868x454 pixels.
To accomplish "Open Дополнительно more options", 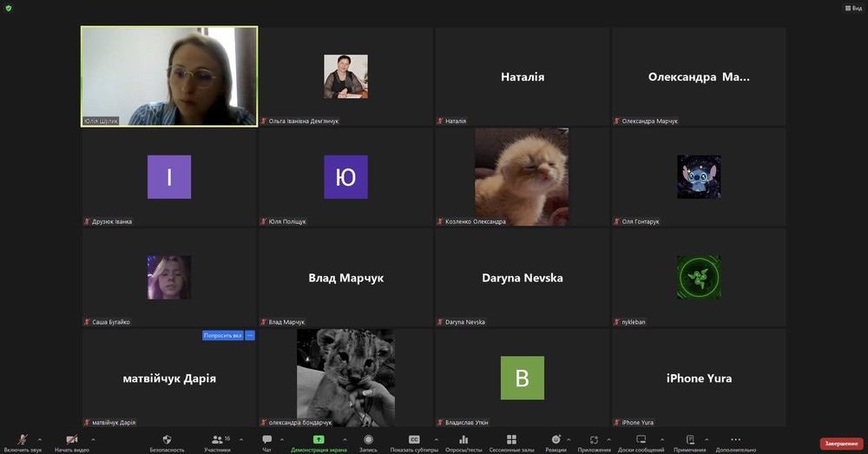I will (736, 443).
